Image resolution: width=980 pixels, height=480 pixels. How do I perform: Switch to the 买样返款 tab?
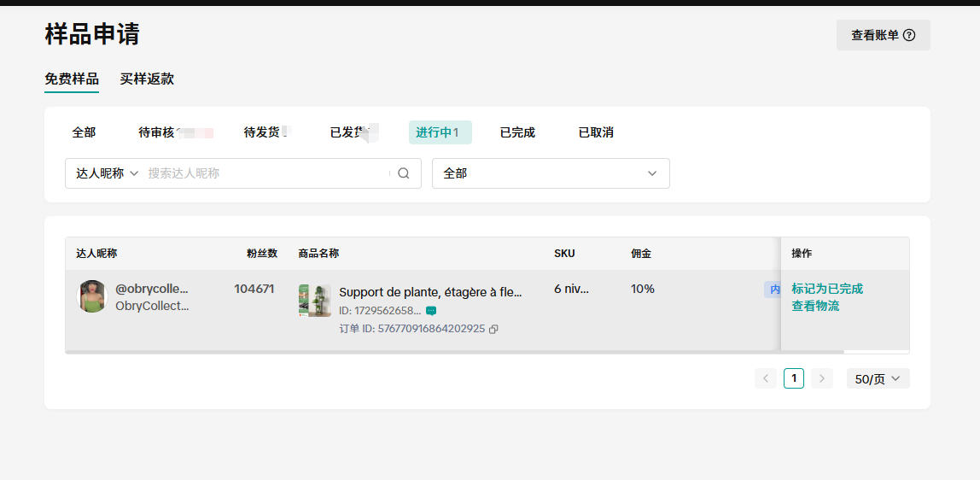(147, 79)
